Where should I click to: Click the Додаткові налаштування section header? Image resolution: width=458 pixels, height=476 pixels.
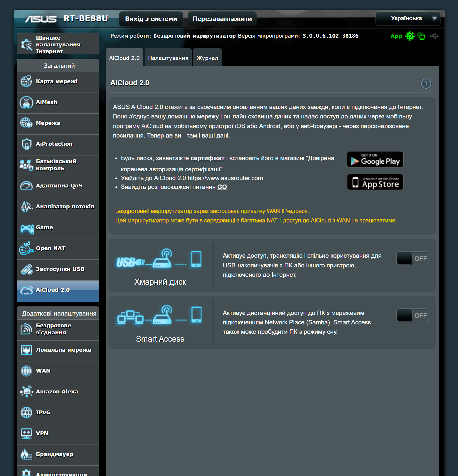pyautogui.click(x=58, y=313)
